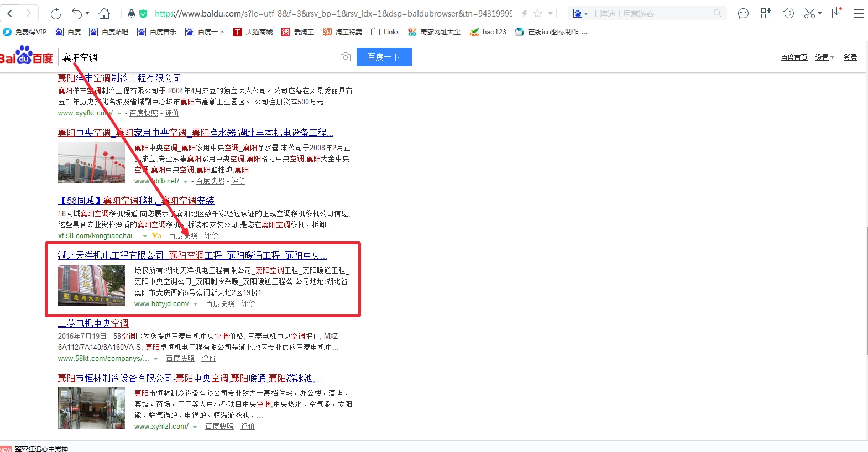
Task: Go back to the previous page
Action: click(10, 13)
